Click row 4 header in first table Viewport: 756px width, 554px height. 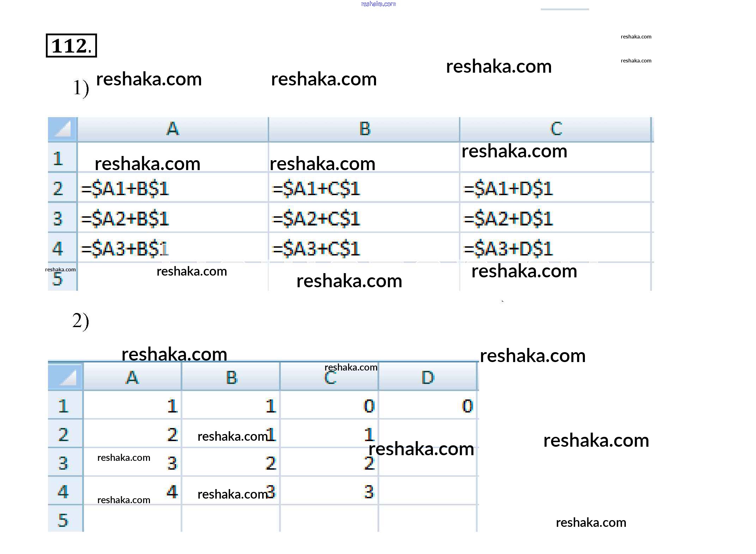point(59,248)
